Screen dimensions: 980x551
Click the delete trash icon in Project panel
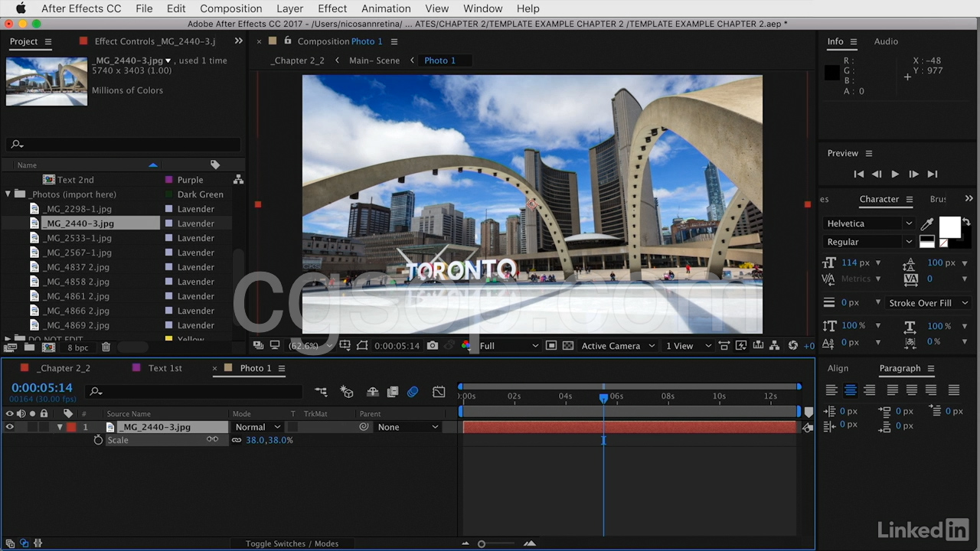pos(106,347)
